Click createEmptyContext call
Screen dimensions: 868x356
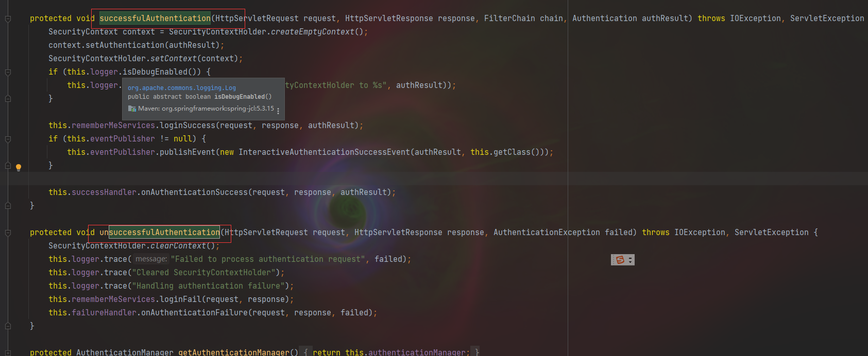tap(313, 32)
